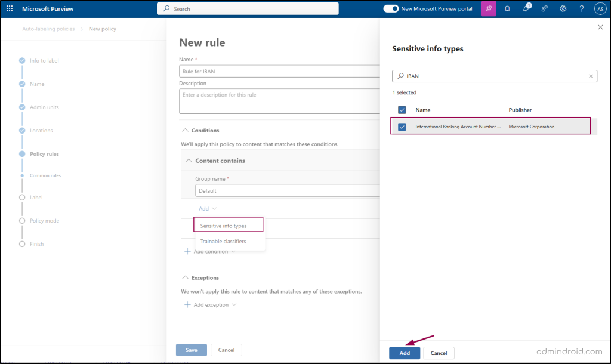Toggle the select-all checkbox beside Name
Image resolution: width=611 pixels, height=364 pixels.
(402, 110)
